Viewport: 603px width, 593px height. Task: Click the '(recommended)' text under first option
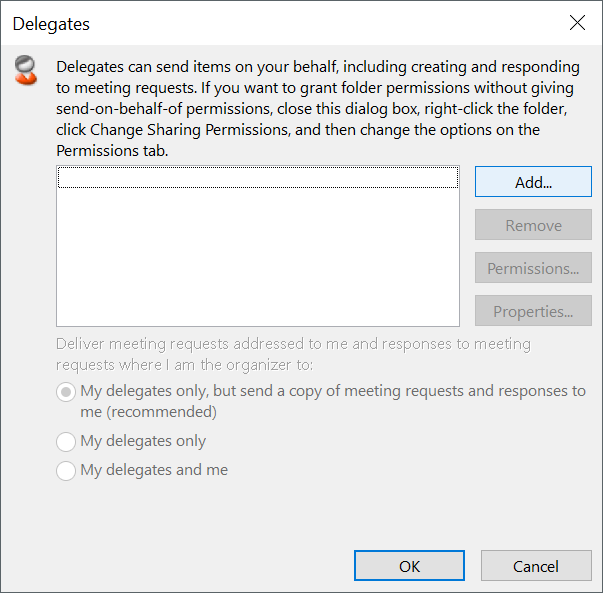click(162, 412)
